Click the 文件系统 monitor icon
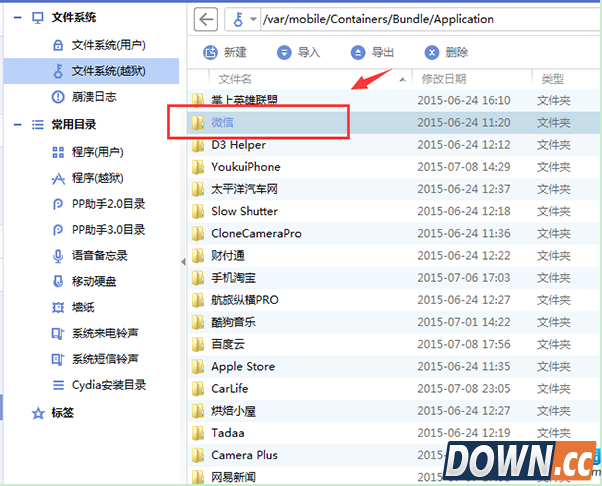This screenshot has height=486, width=602. coord(38,18)
